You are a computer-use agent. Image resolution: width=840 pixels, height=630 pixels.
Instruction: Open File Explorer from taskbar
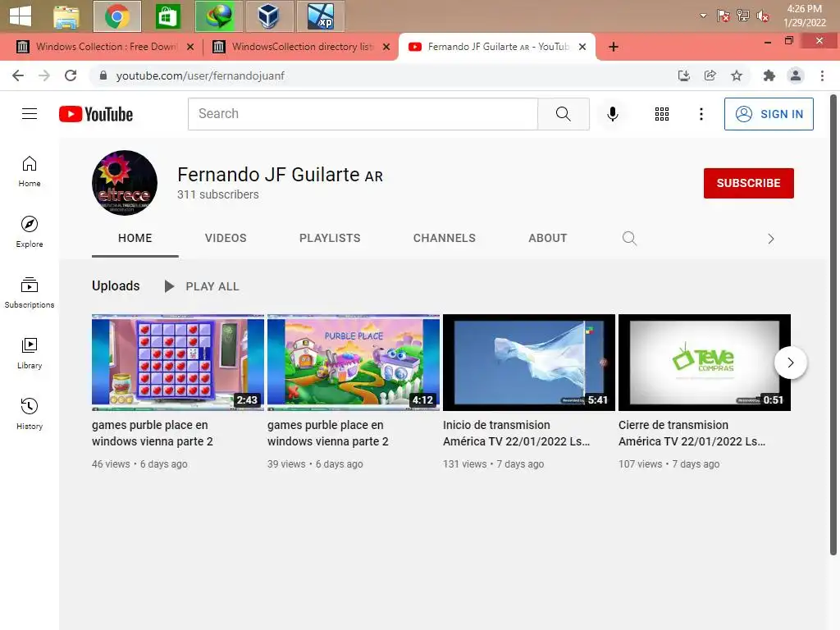pos(66,16)
